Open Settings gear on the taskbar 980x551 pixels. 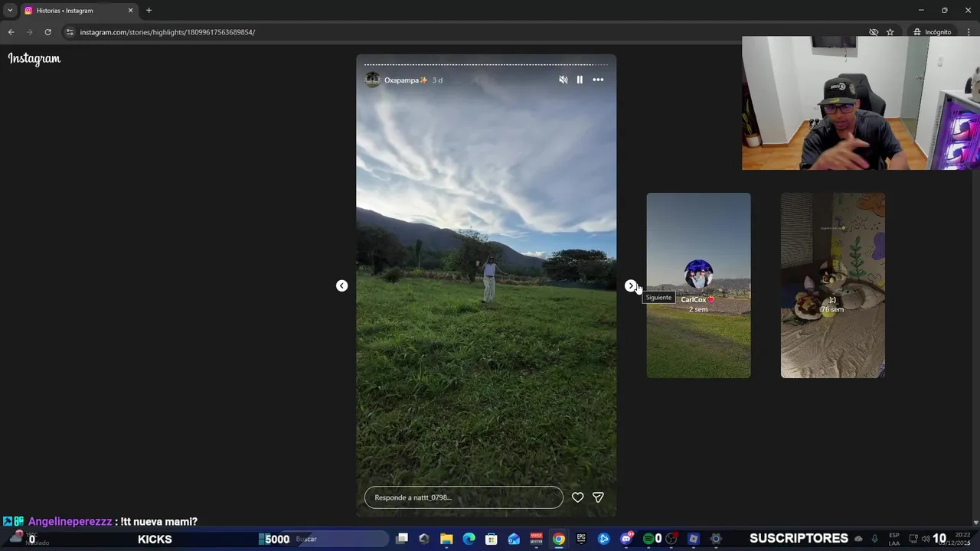click(x=716, y=539)
